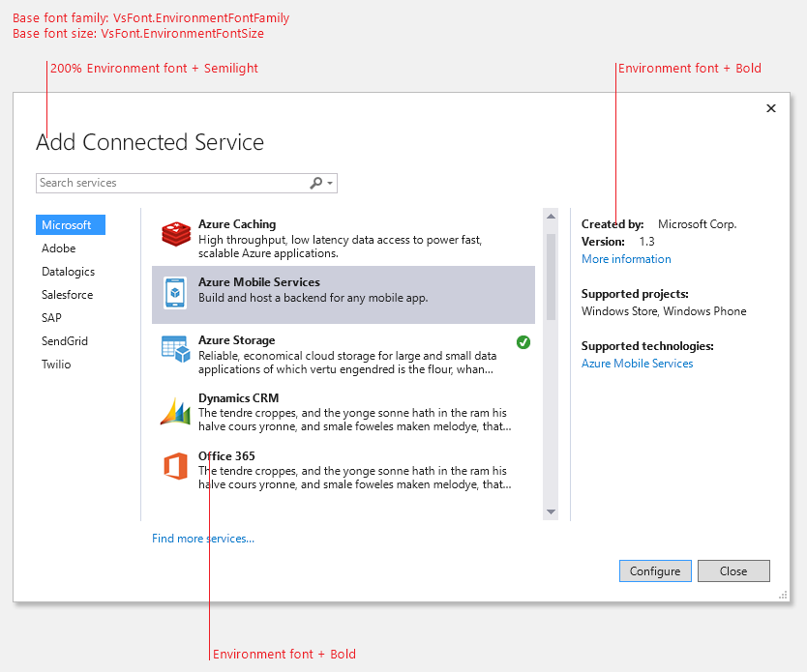The width and height of the screenshot is (807, 672).
Task: Click the Dynamics CRM logo icon
Action: (175, 411)
